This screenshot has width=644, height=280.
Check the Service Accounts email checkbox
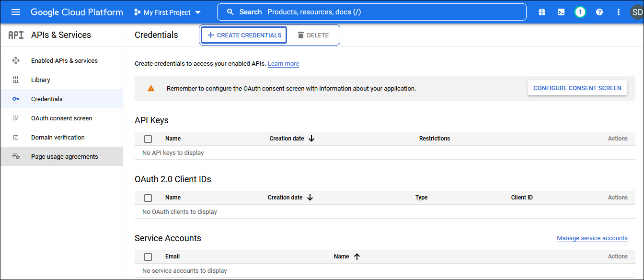pos(148,257)
